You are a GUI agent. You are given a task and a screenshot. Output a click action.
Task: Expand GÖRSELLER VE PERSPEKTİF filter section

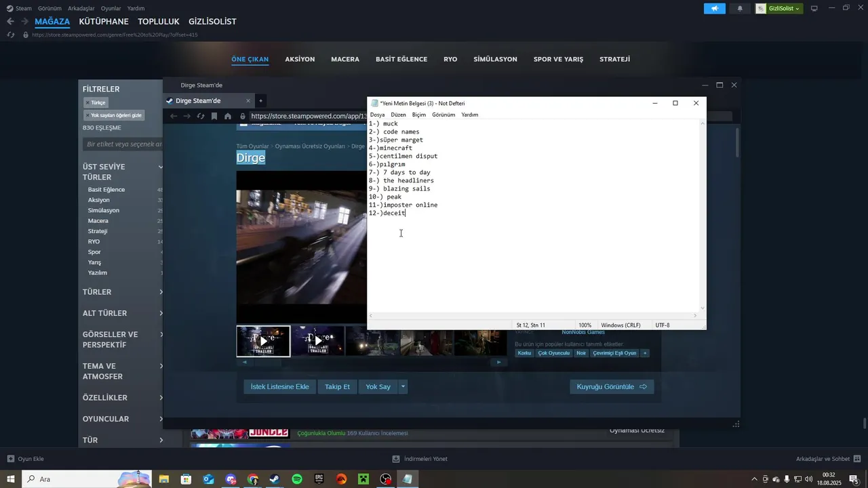click(122, 340)
